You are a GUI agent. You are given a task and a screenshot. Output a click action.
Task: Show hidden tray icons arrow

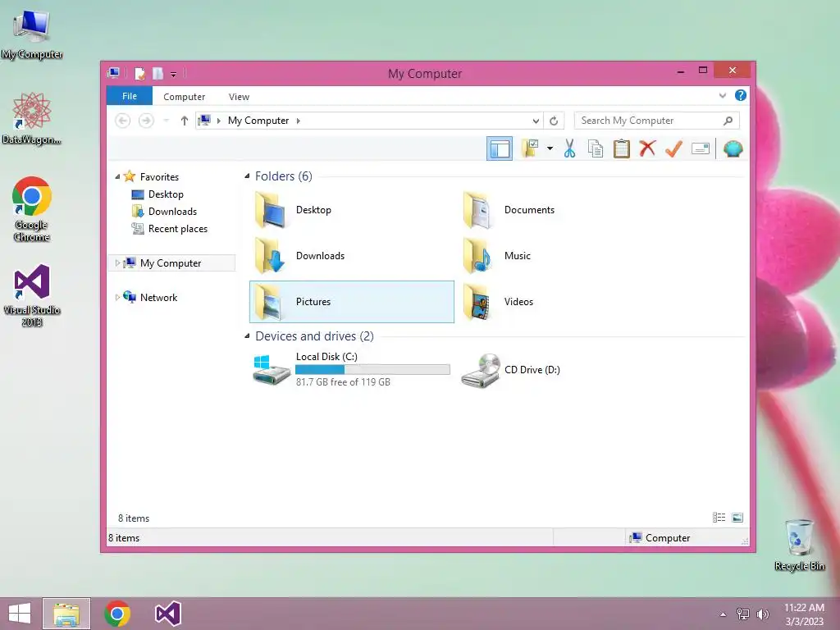(x=723, y=614)
